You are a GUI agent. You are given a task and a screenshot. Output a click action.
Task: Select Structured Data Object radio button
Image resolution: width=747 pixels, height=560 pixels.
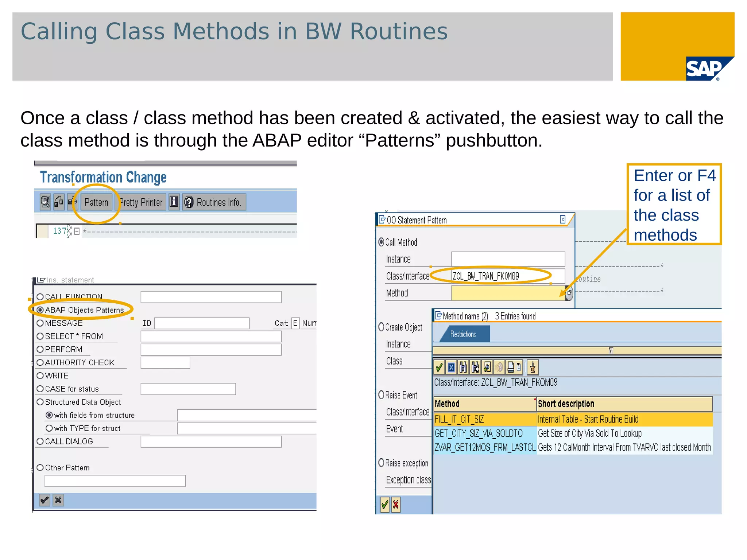(x=40, y=402)
